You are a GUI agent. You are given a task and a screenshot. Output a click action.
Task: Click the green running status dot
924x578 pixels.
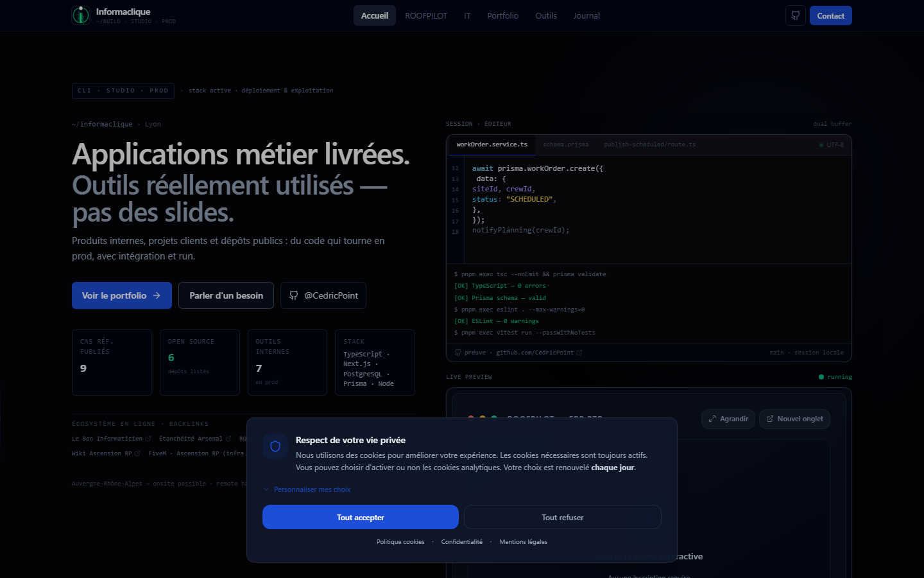(821, 377)
